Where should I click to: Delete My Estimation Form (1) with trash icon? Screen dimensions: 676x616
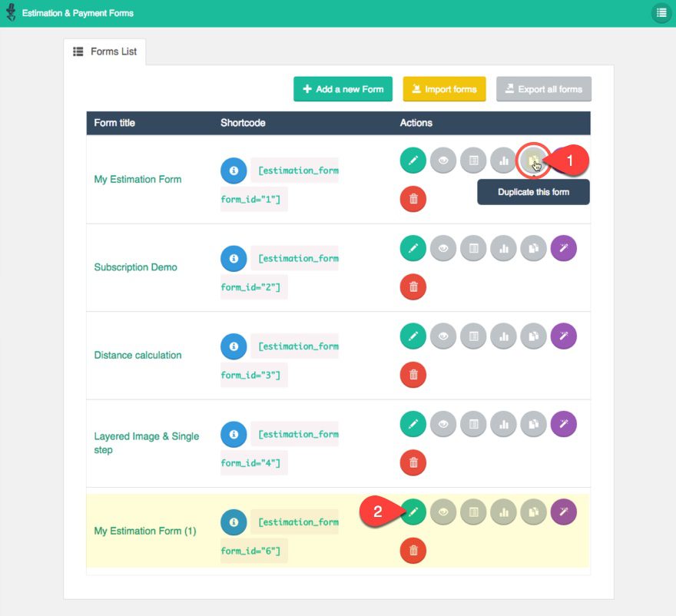pyautogui.click(x=413, y=550)
